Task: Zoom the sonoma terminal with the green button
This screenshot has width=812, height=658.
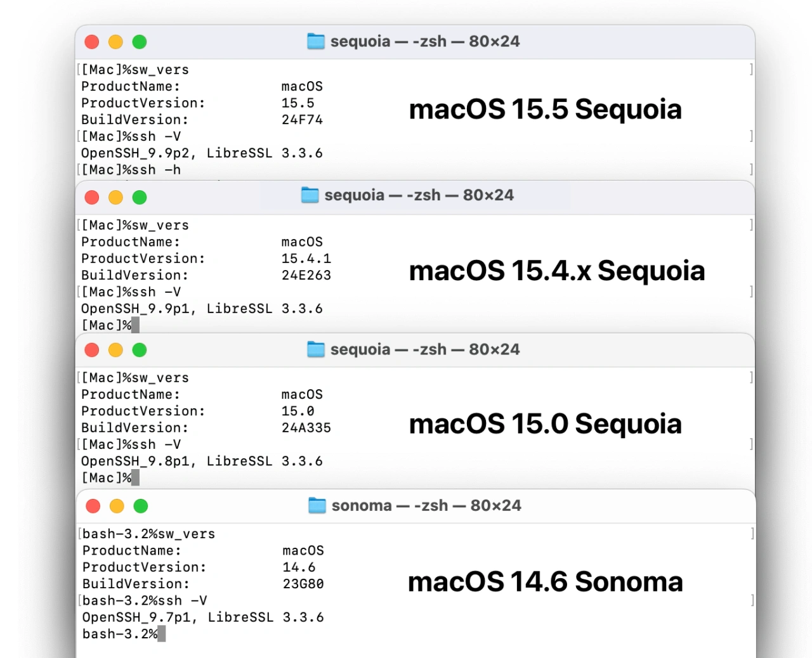Action: tap(141, 506)
